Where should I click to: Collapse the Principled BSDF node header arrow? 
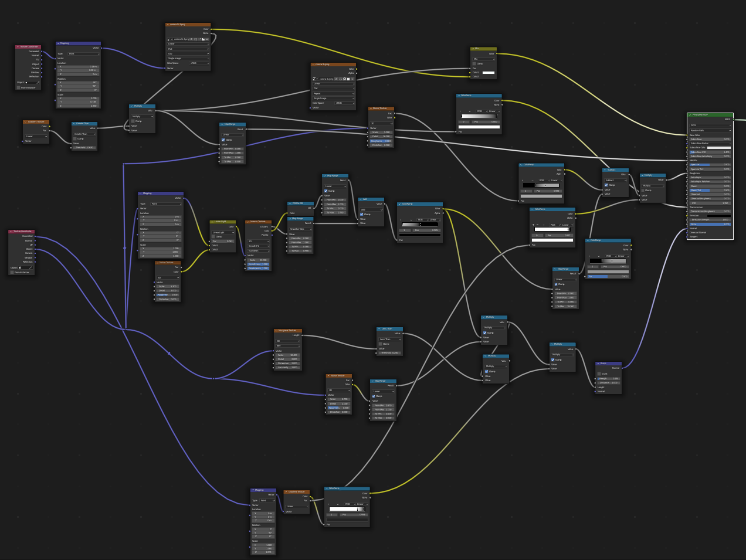pos(690,115)
